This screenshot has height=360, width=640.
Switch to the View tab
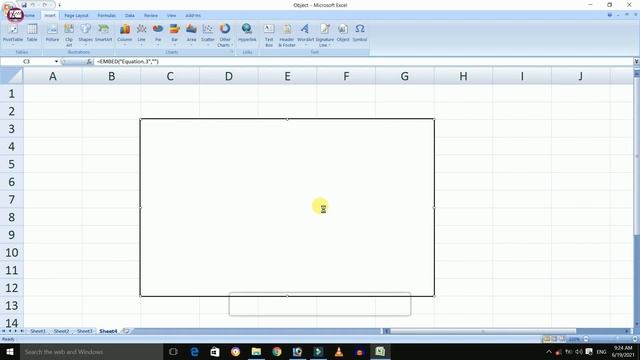171,16
